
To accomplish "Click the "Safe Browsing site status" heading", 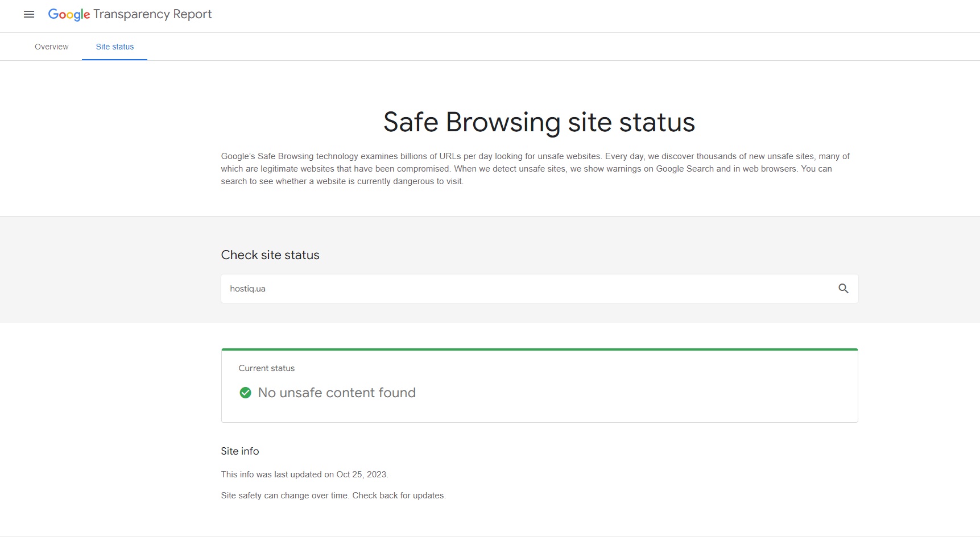I will click(x=539, y=122).
